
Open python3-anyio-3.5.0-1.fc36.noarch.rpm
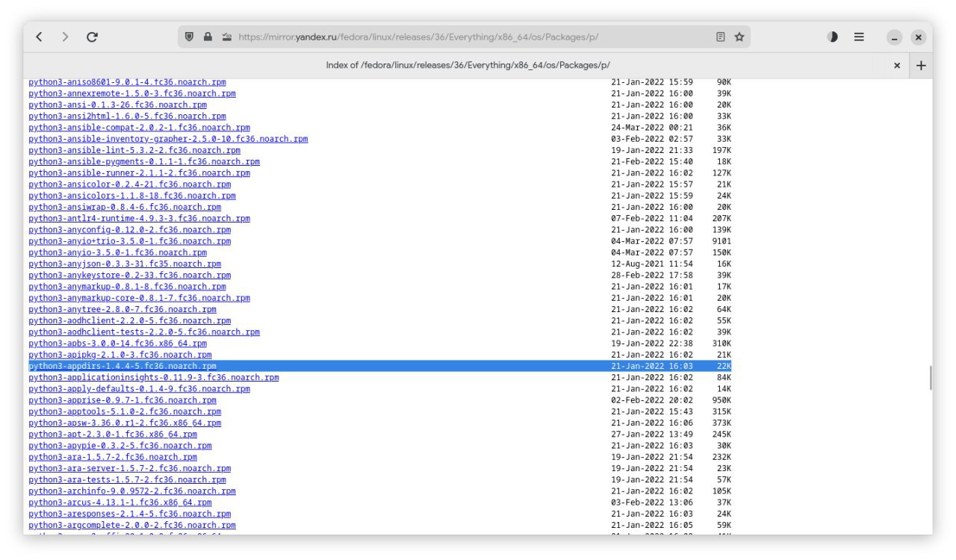[x=117, y=252]
